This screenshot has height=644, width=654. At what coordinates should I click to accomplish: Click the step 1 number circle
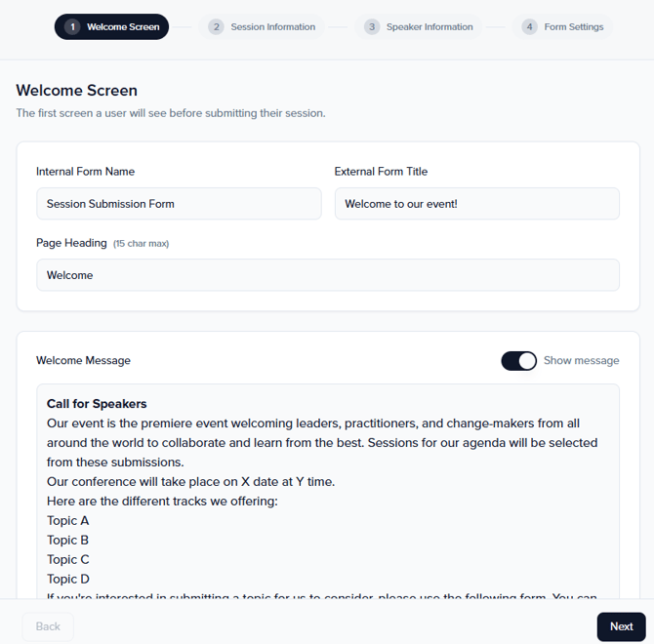pos(72,27)
